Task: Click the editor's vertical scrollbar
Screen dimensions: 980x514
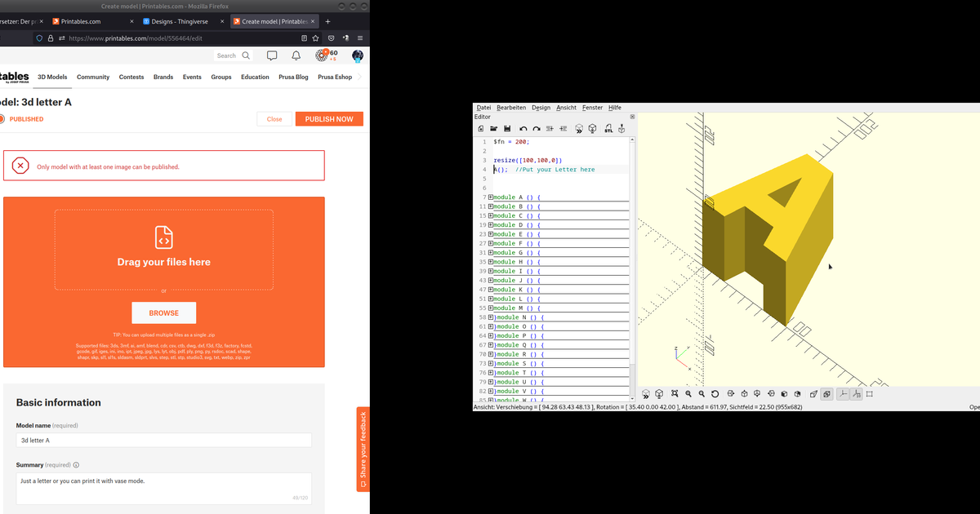Action: 632,245
